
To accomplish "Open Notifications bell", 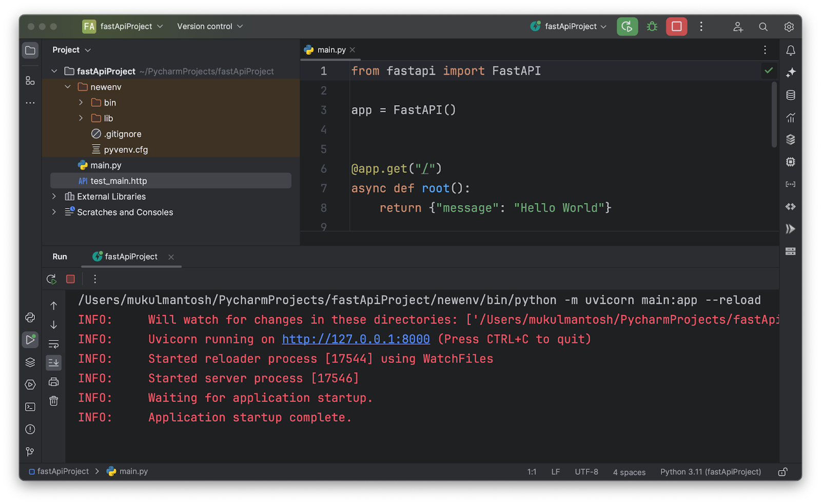I will pos(791,50).
